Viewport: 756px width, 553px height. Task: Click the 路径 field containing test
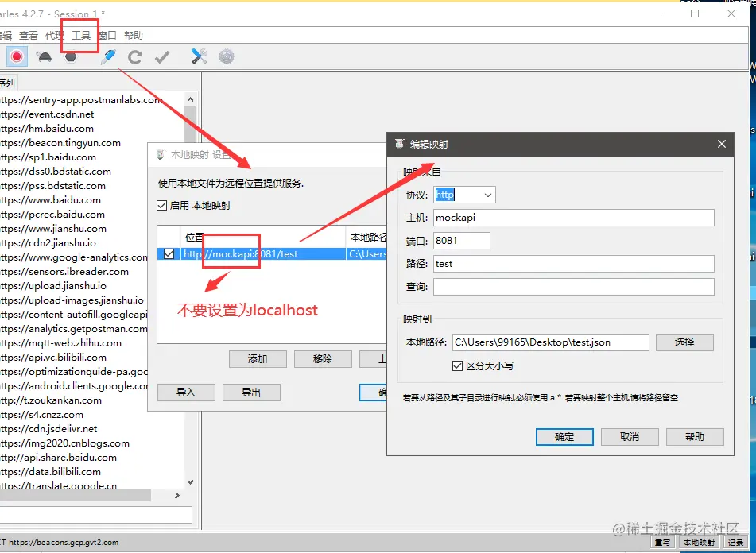click(574, 264)
